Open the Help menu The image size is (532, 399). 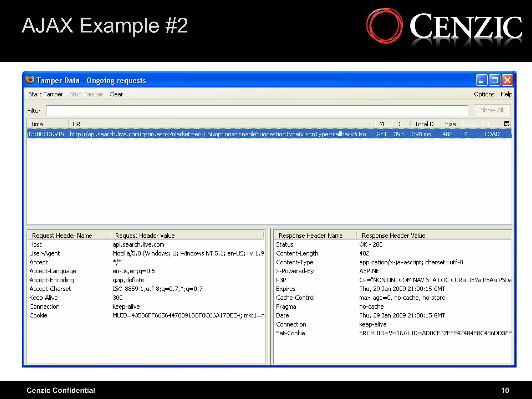point(506,94)
